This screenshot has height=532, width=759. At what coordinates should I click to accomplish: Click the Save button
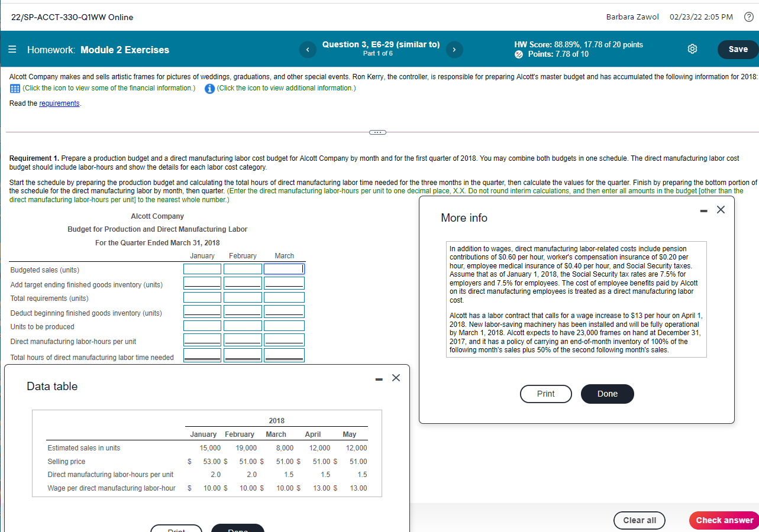[738, 50]
